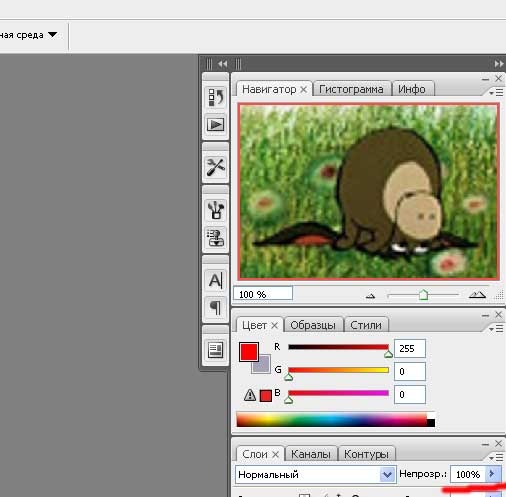Image resolution: width=506 pixels, height=497 pixels.
Task: Close the Color panel group
Action: click(x=498, y=314)
